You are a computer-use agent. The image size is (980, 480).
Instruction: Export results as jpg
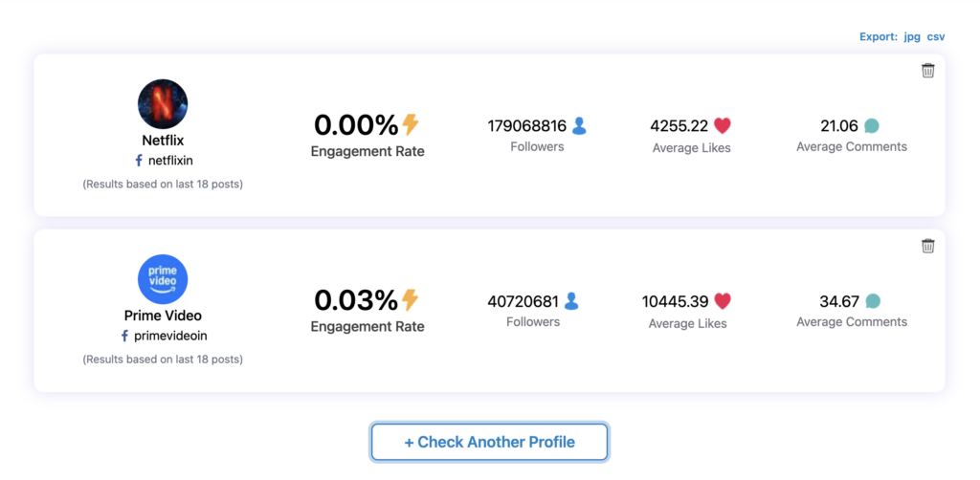tap(912, 36)
